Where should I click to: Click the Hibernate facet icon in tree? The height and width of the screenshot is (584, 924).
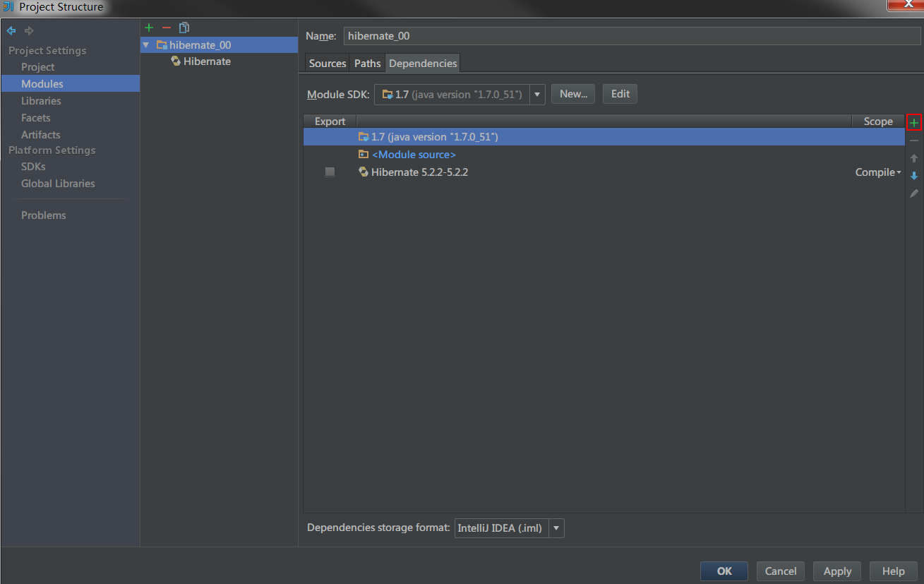click(176, 61)
